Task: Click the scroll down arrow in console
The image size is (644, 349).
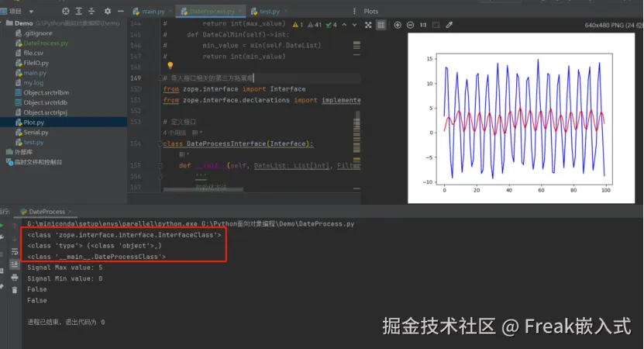Action: (x=15, y=238)
